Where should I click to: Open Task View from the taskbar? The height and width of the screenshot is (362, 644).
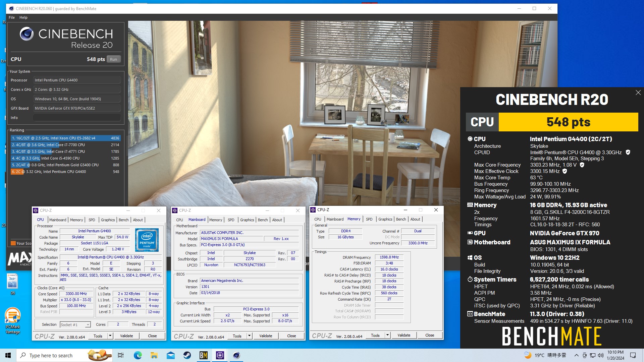coord(121,355)
